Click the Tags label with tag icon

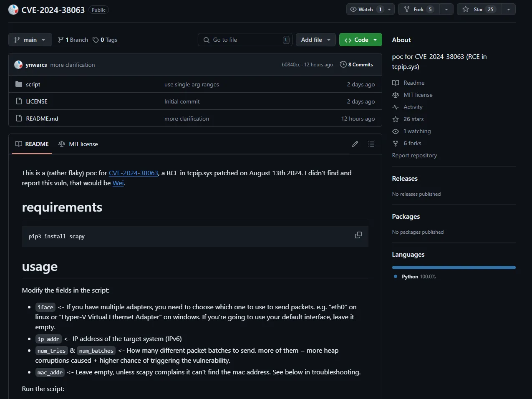[x=105, y=39]
